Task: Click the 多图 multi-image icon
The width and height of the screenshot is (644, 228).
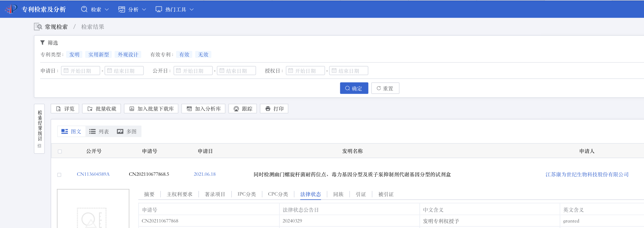Action: (x=120, y=131)
